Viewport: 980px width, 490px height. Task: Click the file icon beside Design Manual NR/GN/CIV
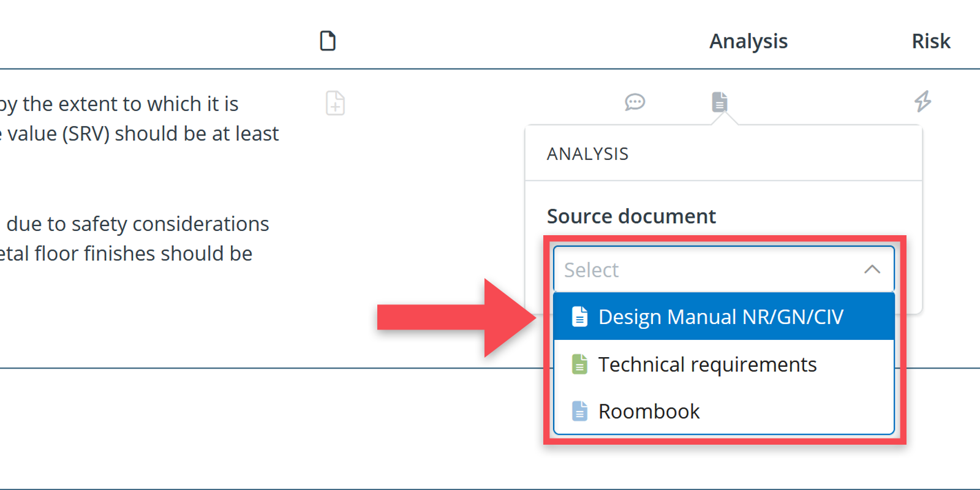579,317
